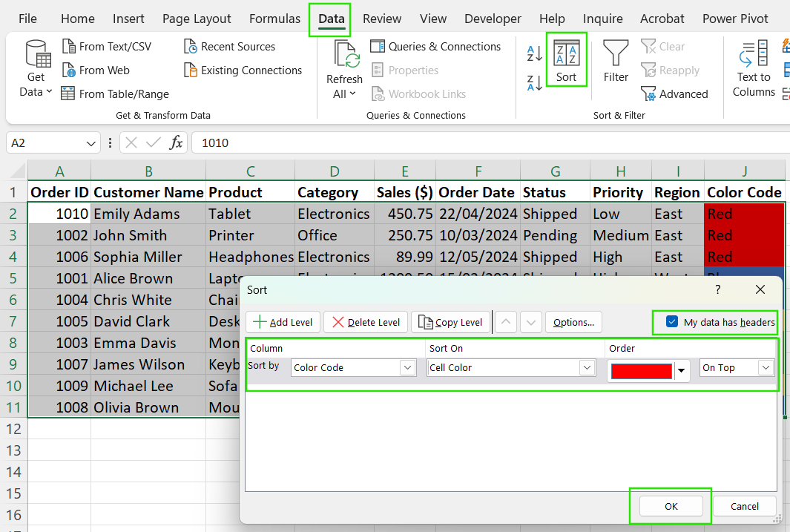The image size is (790, 532).
Task: Switch to the Review tab
Action: (382, 19)
